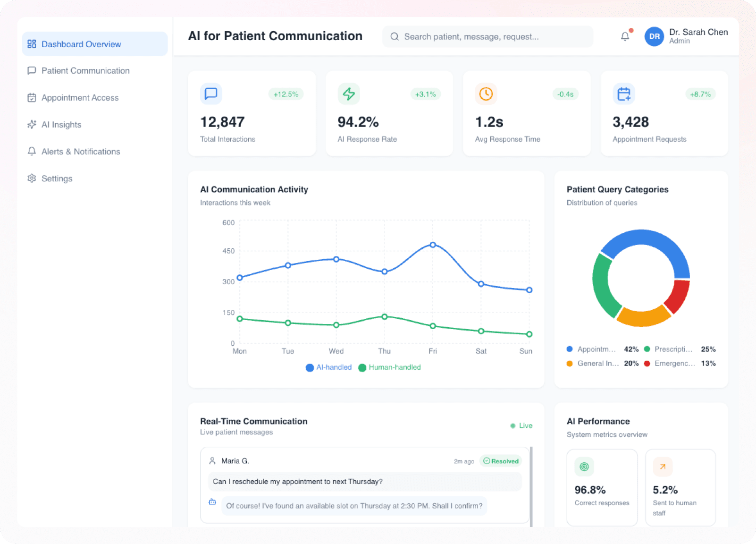Viewport: 756px width, 544px height.
Task: Toggle the Live indicator on Real-Time Communication
Action: click(521, 425)
